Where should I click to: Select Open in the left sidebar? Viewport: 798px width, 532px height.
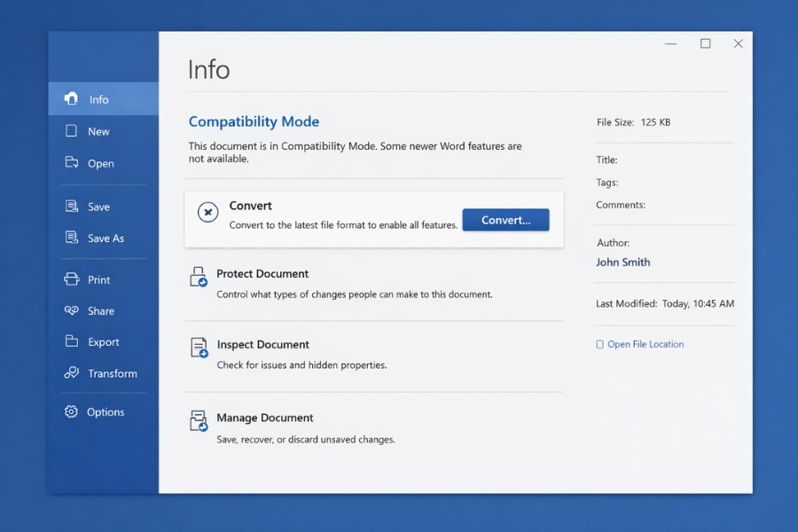pyautogui.click(x=100, y=163)
